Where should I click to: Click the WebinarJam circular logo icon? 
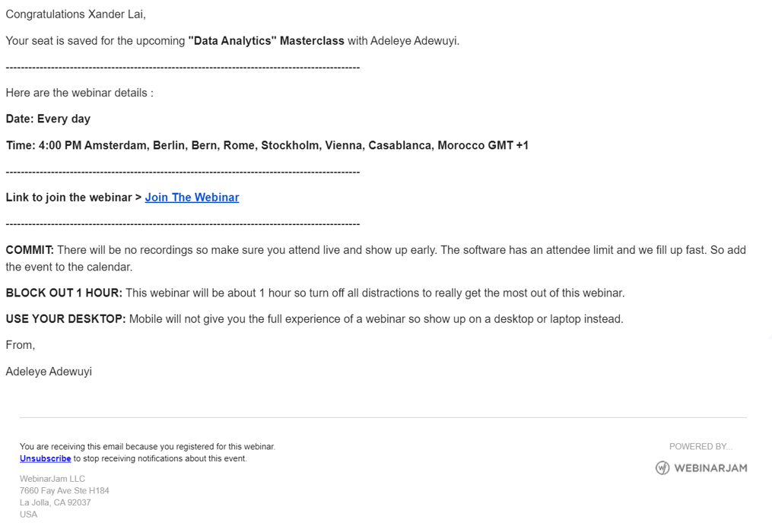click(x=662, y=468)
